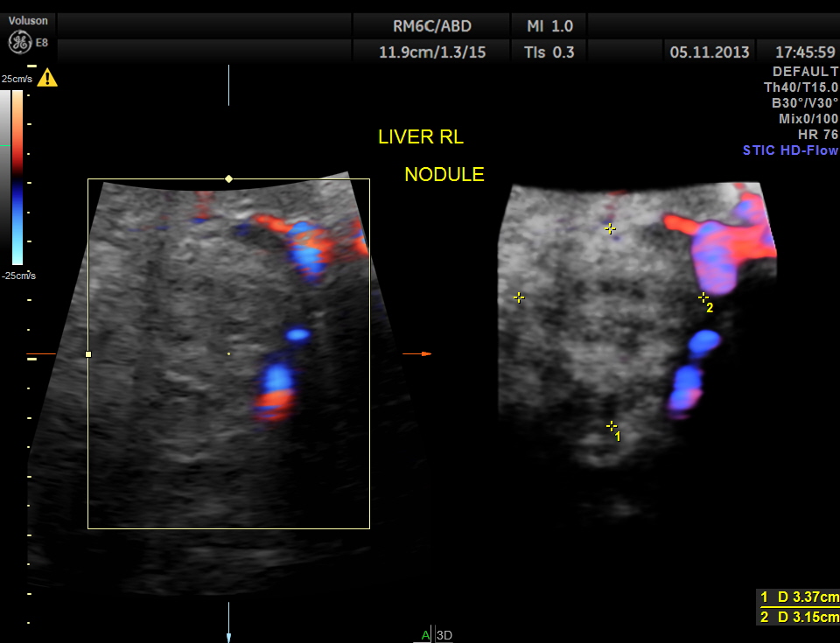Click caliper marker labeled 1

pos(612,426)
